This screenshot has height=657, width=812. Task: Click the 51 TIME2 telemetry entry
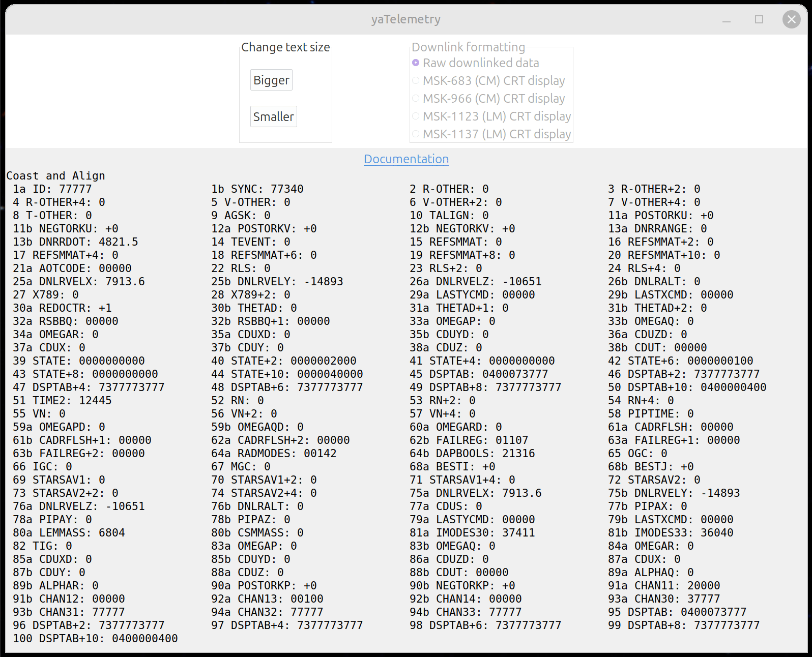tap(62, 401)
